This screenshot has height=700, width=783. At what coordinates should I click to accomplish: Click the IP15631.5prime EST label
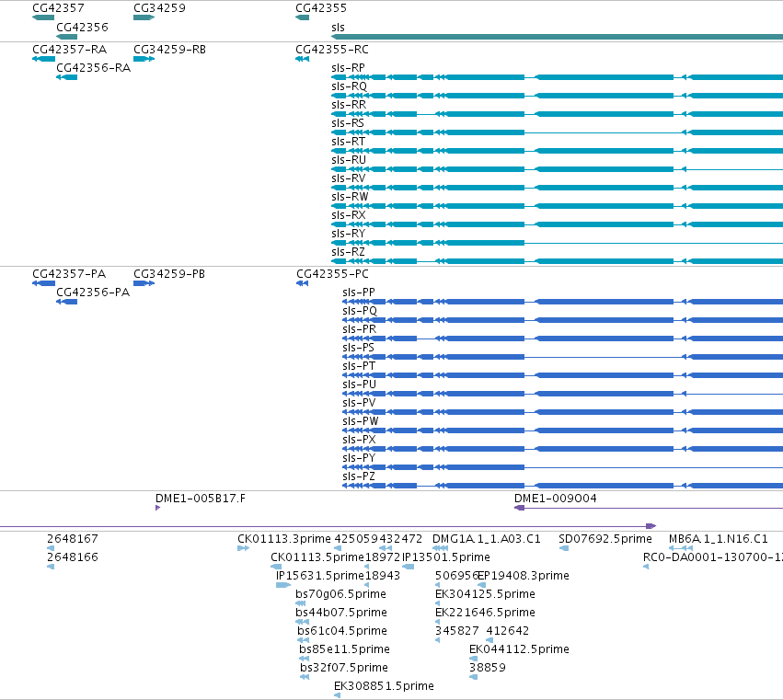[320, 576]
